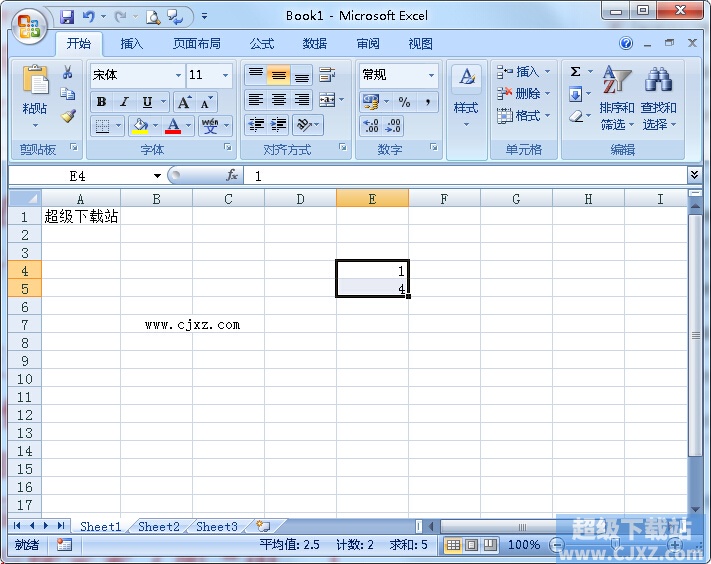Apply comma style number format

pos(428,102)
